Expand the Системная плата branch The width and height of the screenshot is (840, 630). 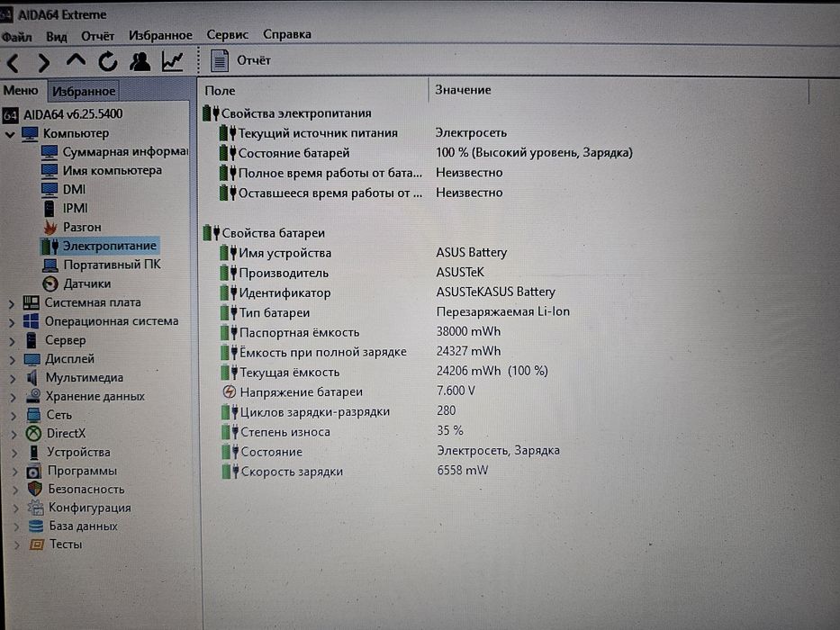(12, 304)
